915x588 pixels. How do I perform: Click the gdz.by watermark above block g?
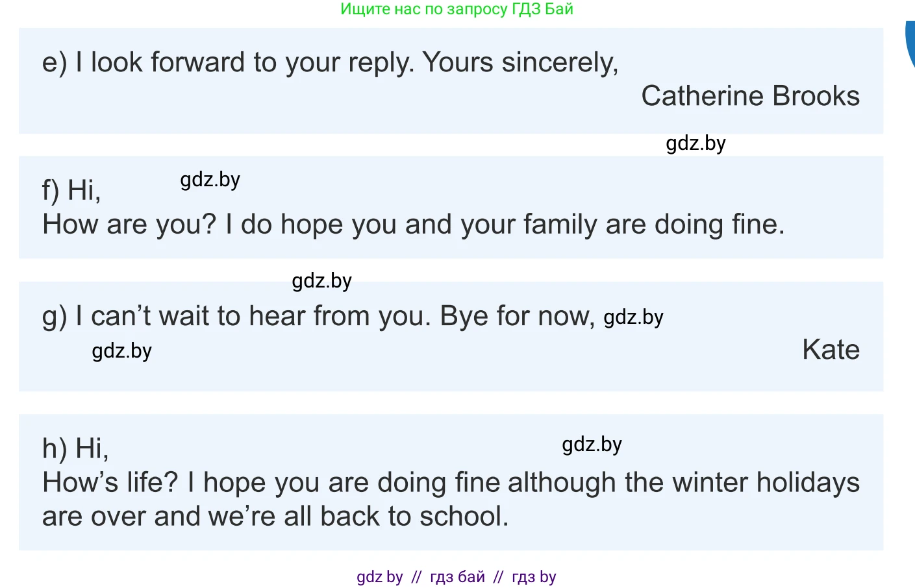pos(321,280)
